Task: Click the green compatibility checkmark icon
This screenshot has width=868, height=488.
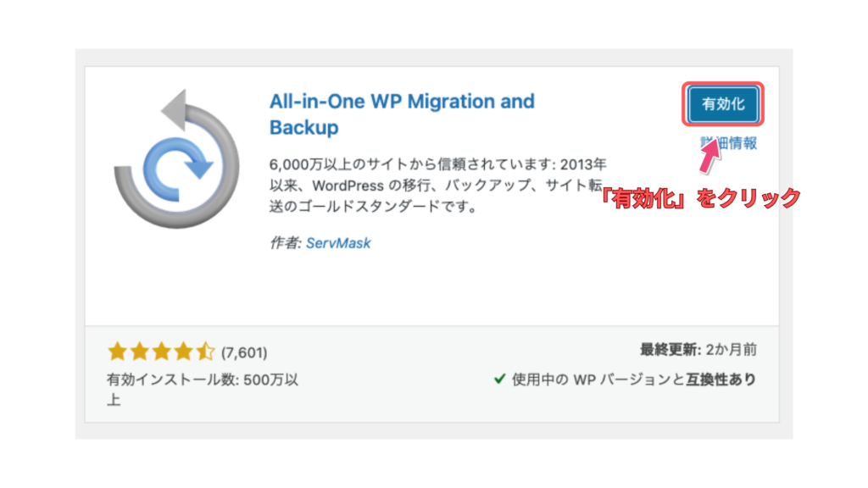Action: [x=500, y=380]
